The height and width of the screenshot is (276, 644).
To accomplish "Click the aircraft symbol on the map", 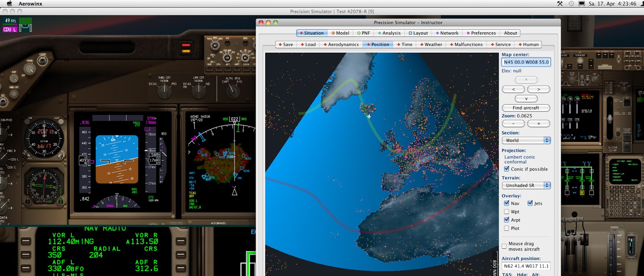I will tap(369, 116).
